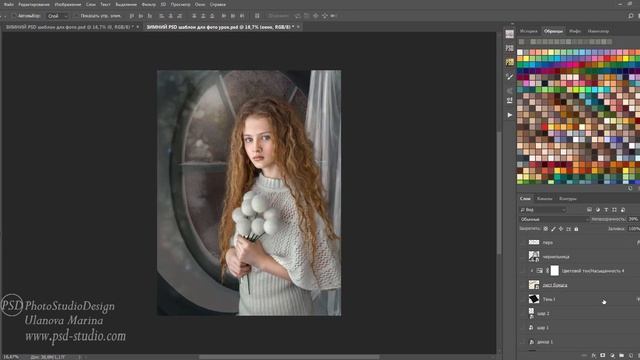640x360 pixels.
Task: Switch to the История panel tab
Action: pos(529,31)
